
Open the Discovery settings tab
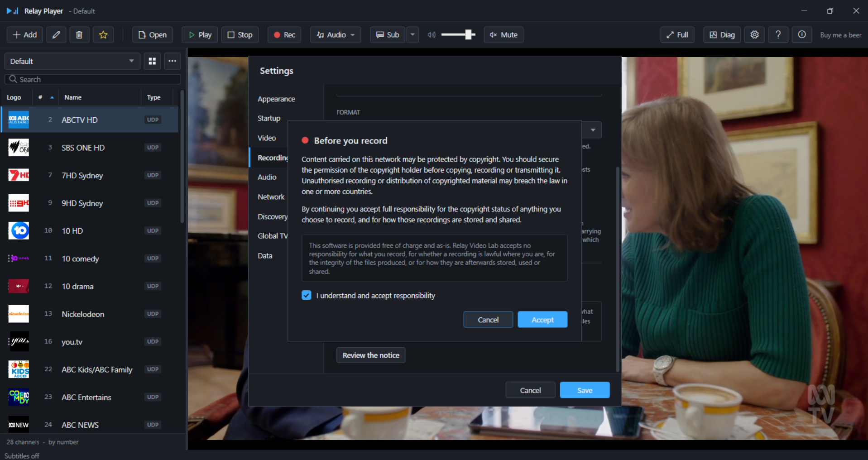point(273,216)
